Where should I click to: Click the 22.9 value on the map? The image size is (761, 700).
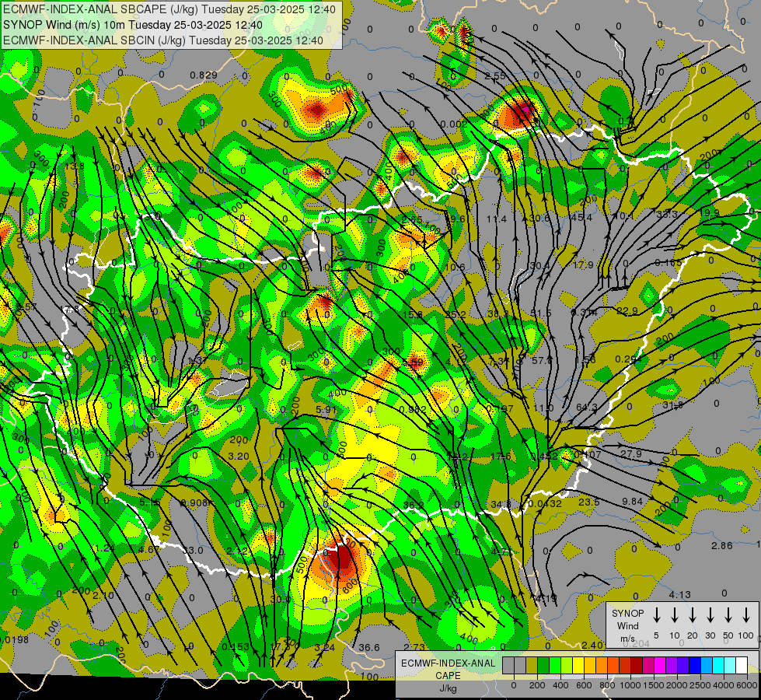pyautogui.click(x=627, y=311)
